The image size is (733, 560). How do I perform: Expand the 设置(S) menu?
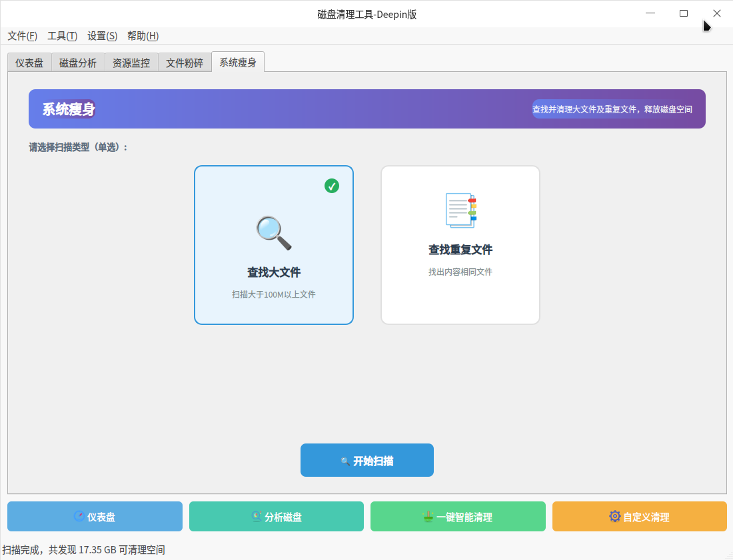(102, 36)
